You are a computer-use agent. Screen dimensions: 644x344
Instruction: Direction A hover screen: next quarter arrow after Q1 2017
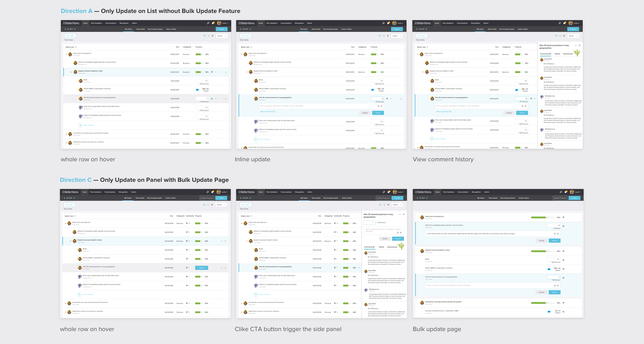pyautogui.click(x=75, y=29)
